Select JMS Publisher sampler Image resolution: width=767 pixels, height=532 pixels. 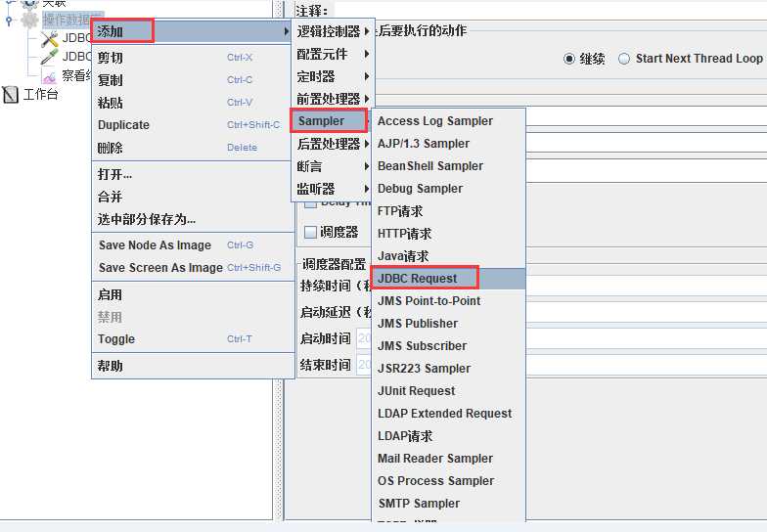(x=448, y=323)
